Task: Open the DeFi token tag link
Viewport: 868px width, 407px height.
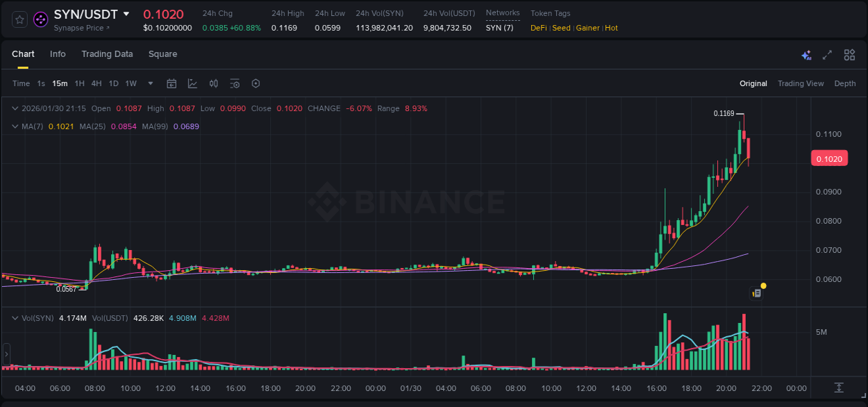Action: [538, 28]
